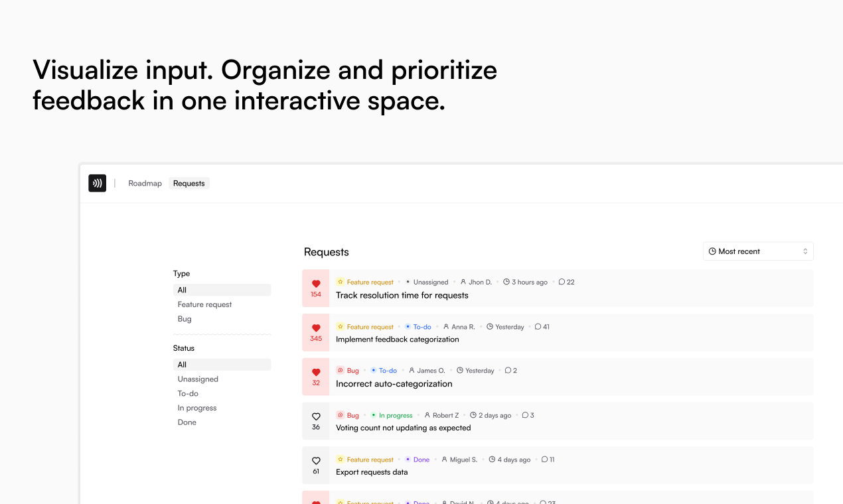Filter Status by Done

click(x=187, y=422)
